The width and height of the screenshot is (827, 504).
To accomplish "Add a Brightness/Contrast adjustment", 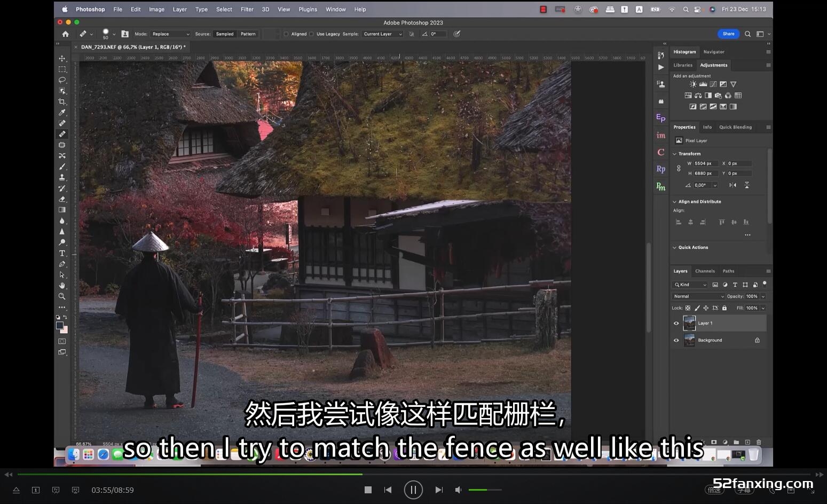I will click(693, 84).
